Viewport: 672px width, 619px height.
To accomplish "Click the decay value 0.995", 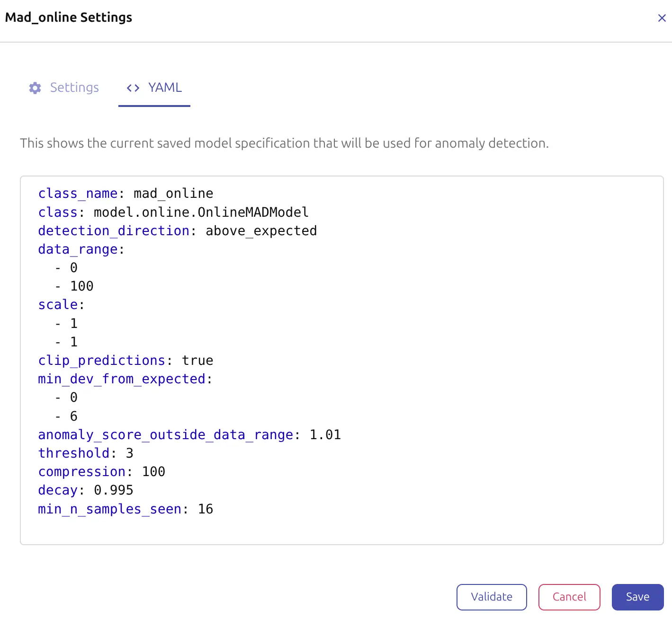I will [x=114, y=490].
